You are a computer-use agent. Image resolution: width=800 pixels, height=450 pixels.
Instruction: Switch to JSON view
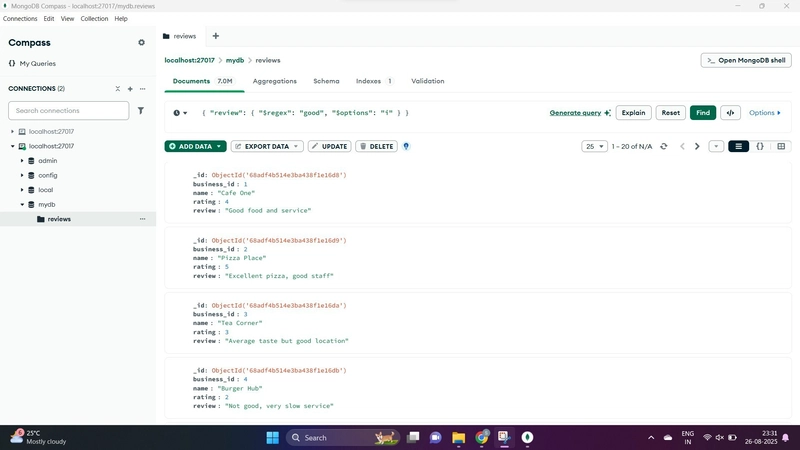click(x=760, y=146)
